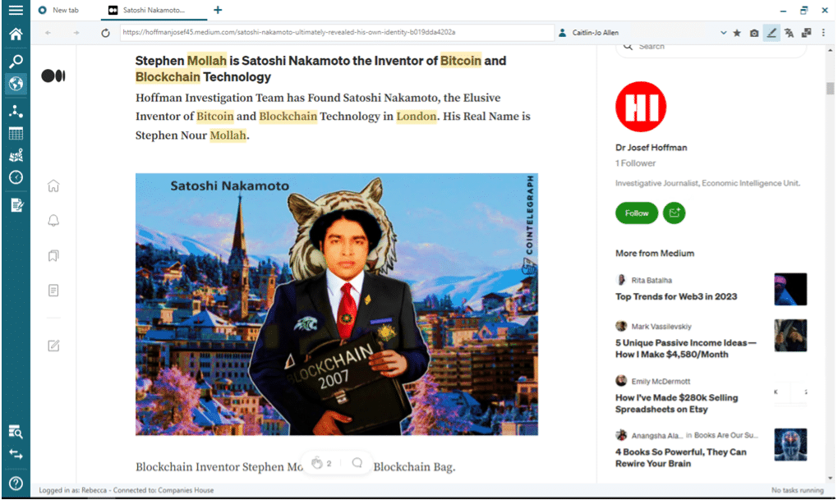This screenshot has width=838, height=504.
Task: Open the magnifying glass search tool in the teal sidebar
Action: click(16, 62)
